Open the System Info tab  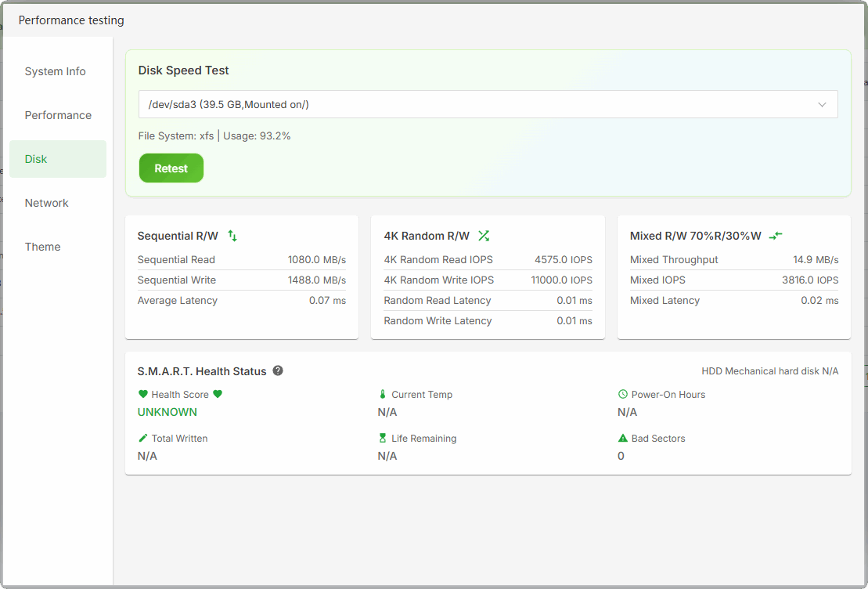(56, 71)
